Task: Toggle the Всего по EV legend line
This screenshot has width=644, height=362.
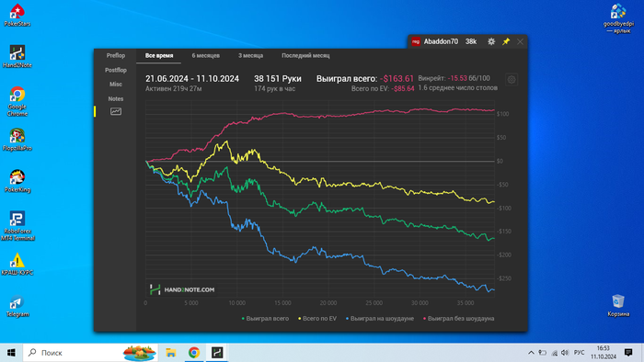Action: (x=317, y=319)
